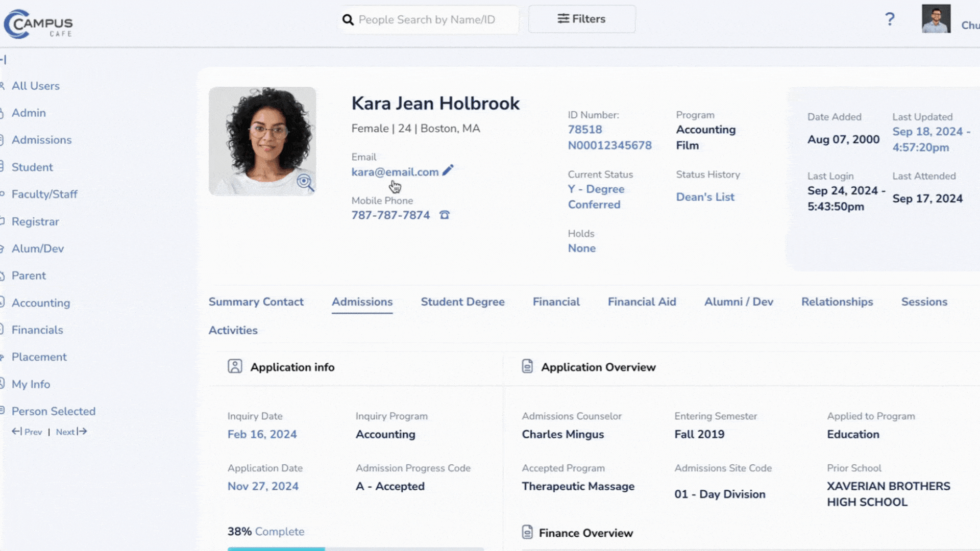Viewport: 980px width, 551px height.
Task: Open the Dean's List status history link
Action: tap(705, 197)
